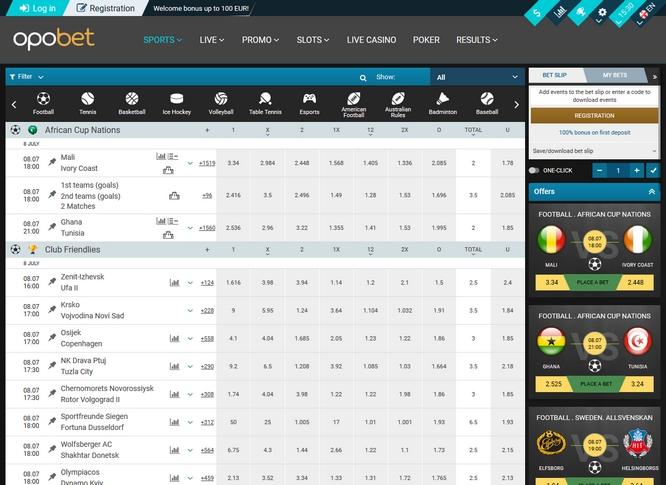
Task: Open the 15:30 time zone selector
Action: (624, 12)
